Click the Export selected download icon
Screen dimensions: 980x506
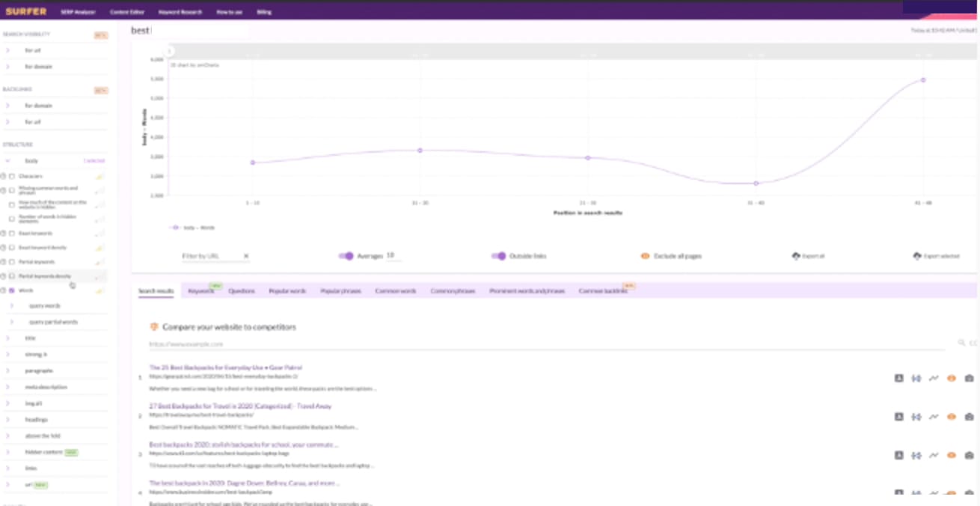point(918,256)
